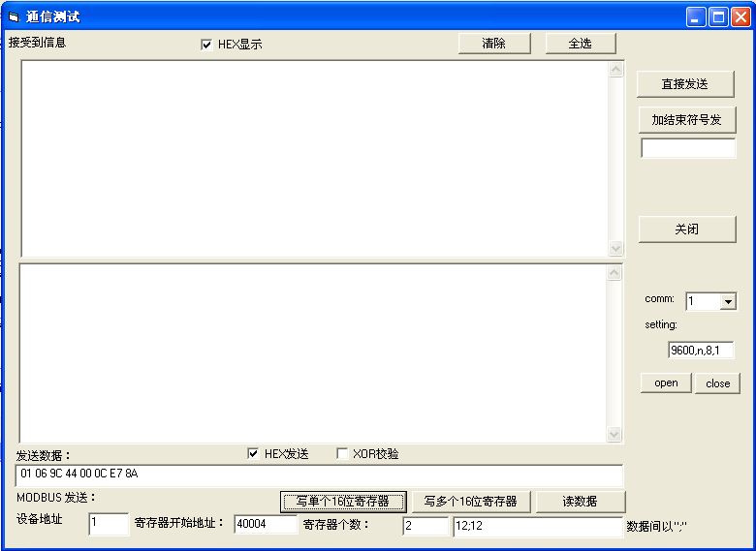Click second log area scrollbar down arrow

[x=614, y=434]
